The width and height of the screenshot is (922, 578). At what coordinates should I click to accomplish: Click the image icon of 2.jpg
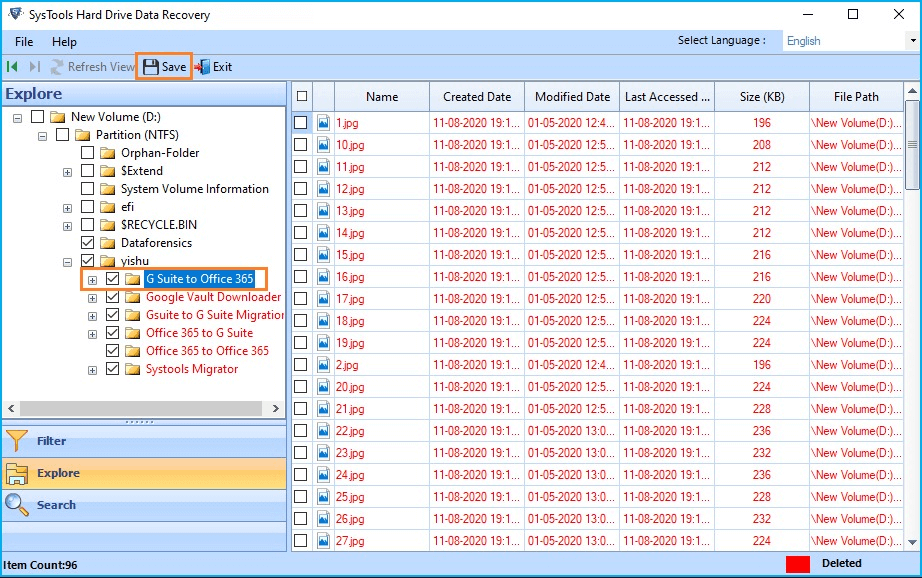(323, 365)
